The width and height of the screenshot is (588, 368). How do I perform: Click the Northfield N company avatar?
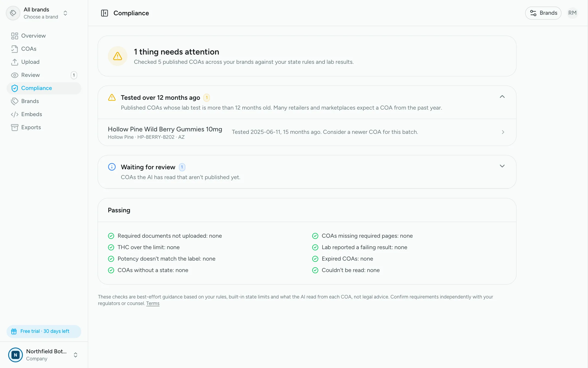16,355
